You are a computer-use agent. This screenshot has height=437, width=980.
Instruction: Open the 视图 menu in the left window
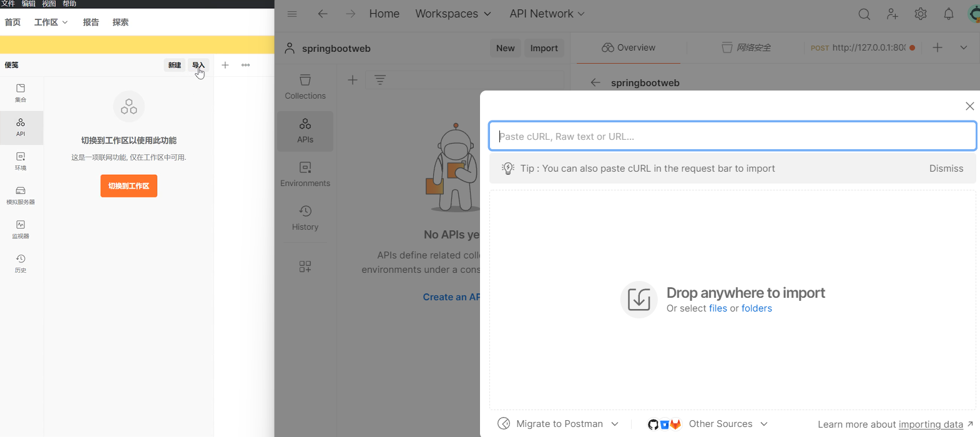(49, 4)
